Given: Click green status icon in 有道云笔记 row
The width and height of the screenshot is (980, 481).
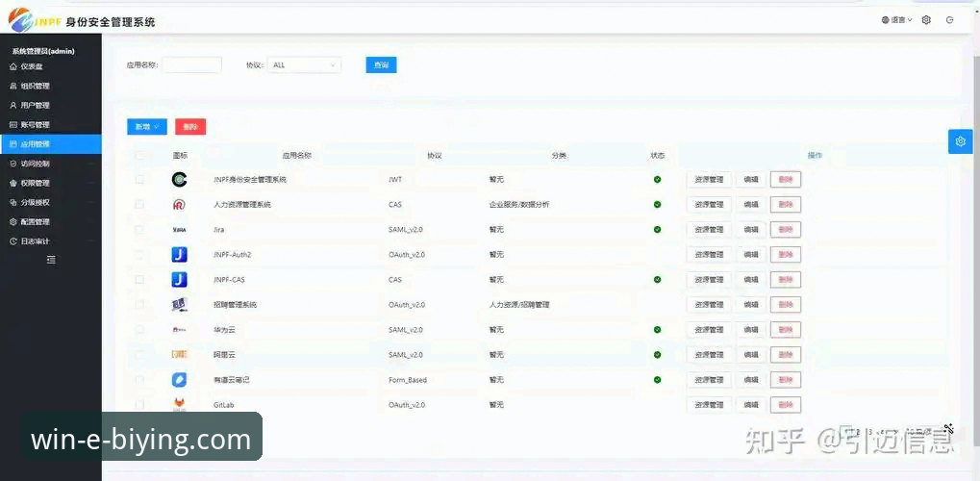Looking at the screenshot, I should point(658,380).
